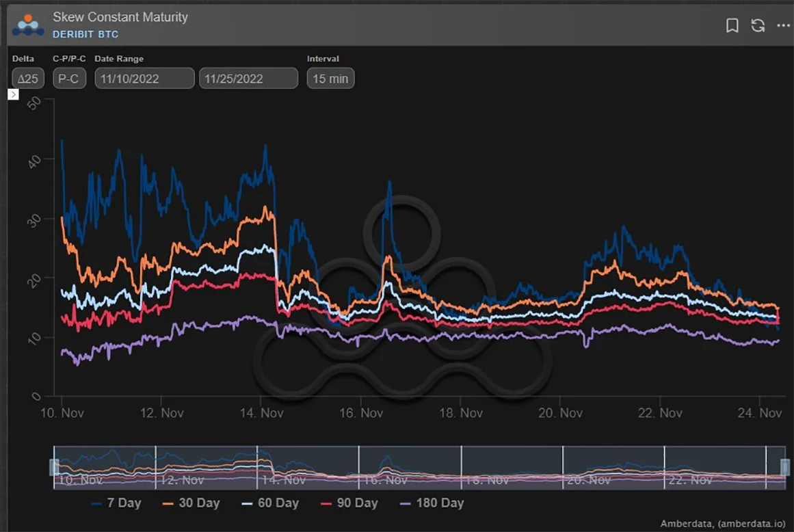
Task: Click the Skew Constant Maturity title
Action: pos(120,16)
